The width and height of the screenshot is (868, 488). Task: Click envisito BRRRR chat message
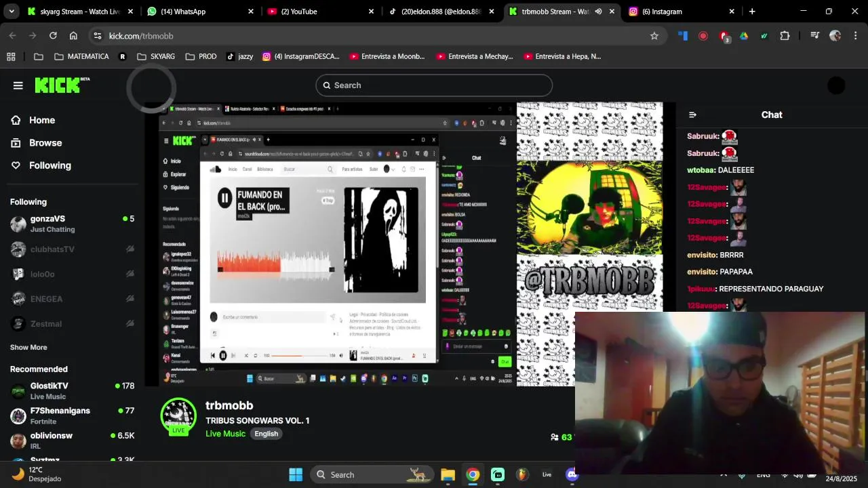click(715, 255)
